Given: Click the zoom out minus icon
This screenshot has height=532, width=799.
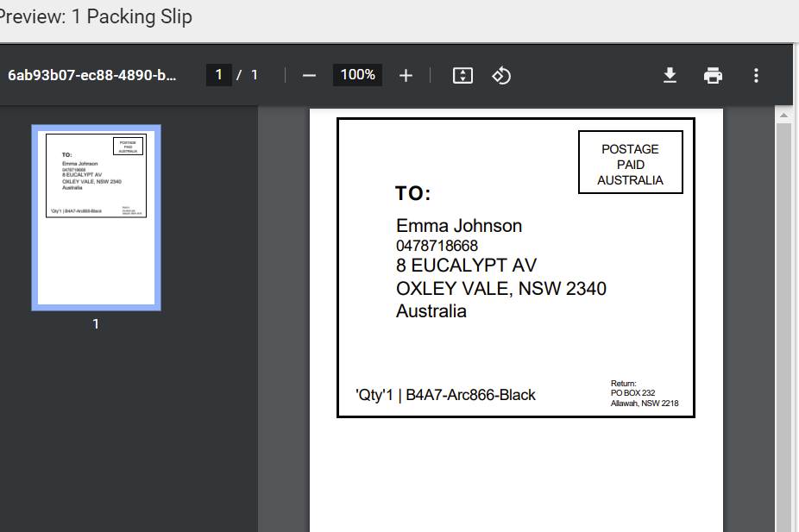Looking at the screenshot, I should click(309, 76).
